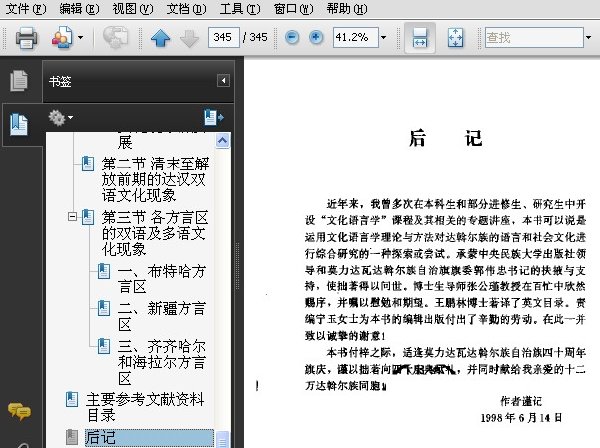Screen dimensions: 600x448
Task: Open the 帮助(H) menu
Action: [x=347, y=8]
